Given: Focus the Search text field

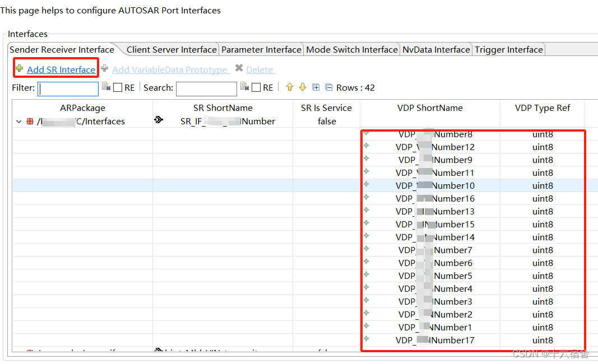Looking at the screenshot, I should pos(206,89).
